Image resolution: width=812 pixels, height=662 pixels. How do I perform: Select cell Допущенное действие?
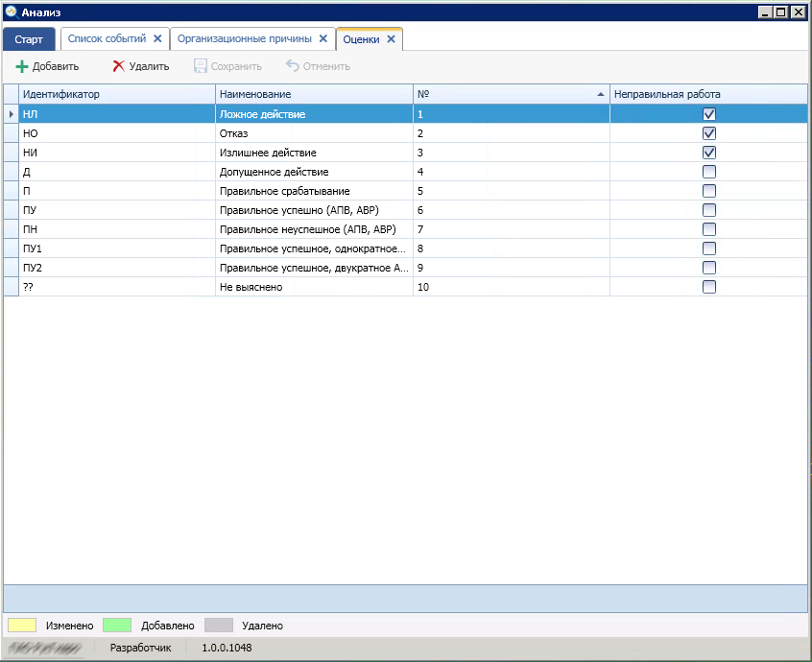click(314, 172)
